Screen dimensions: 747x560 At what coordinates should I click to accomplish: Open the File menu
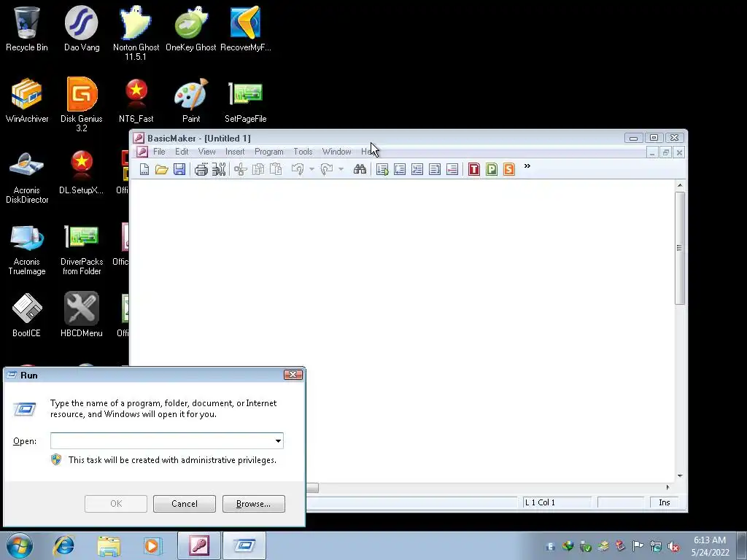coord(159,152)
